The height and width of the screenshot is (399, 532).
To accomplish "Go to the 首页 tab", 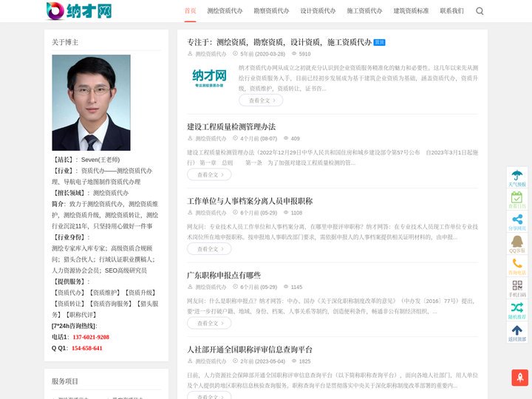I will [190, 11].
